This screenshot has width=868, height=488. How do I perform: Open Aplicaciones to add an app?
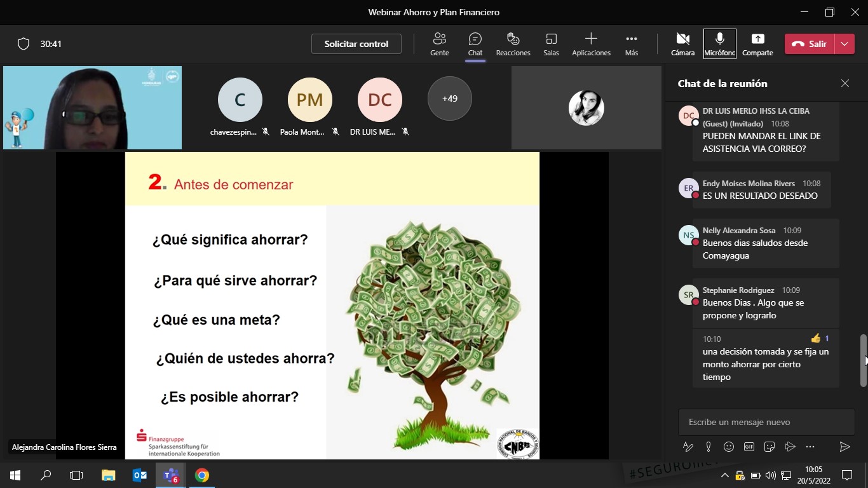(591, 44)
